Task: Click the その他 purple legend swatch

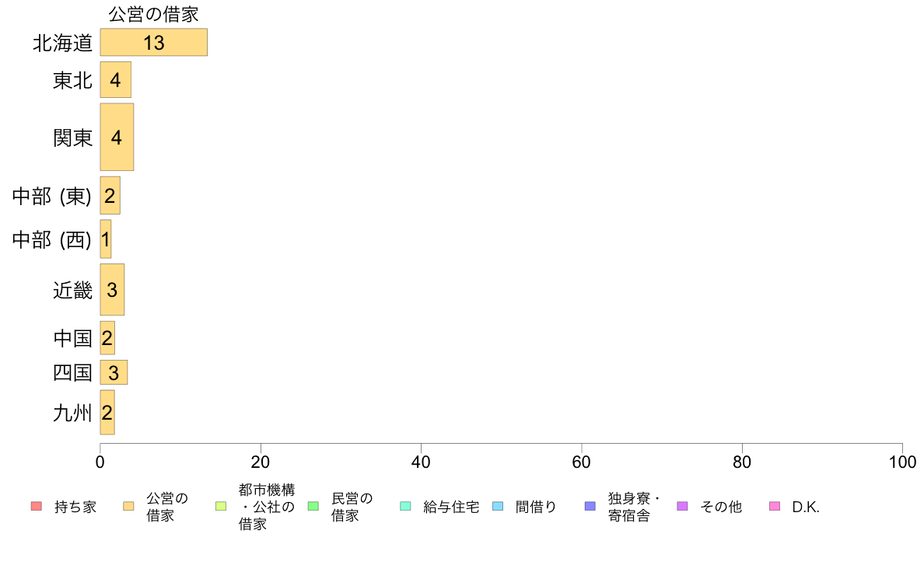Action: [682, 506]
